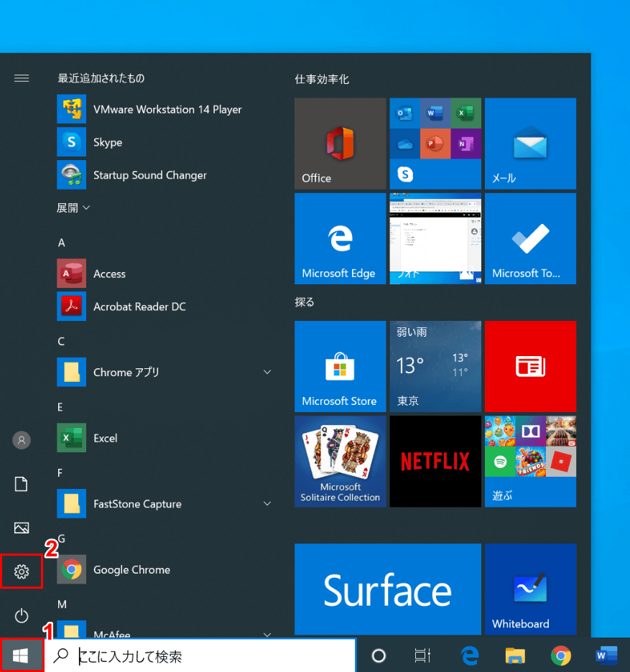Click Word icon in Office apps tile

click(x=435, y=113)
